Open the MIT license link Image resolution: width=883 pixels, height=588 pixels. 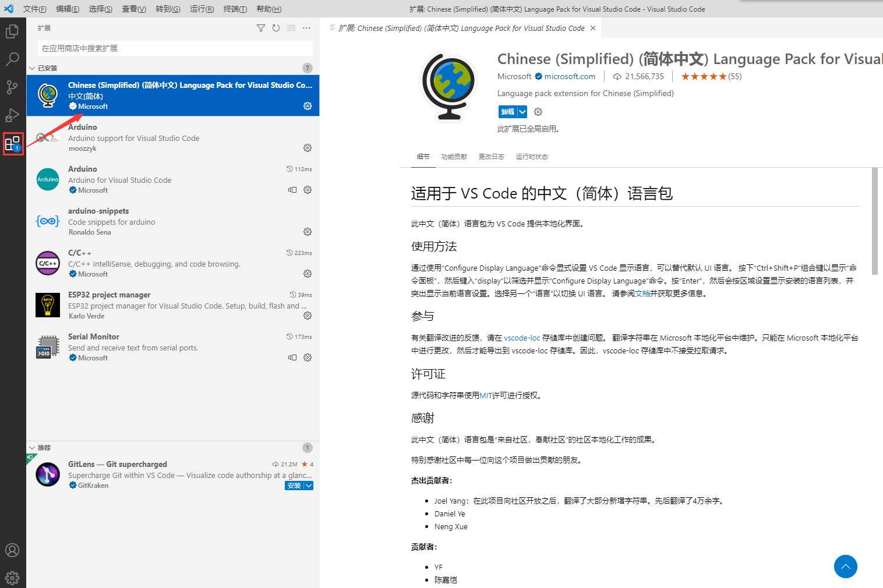tap(486, 395)
